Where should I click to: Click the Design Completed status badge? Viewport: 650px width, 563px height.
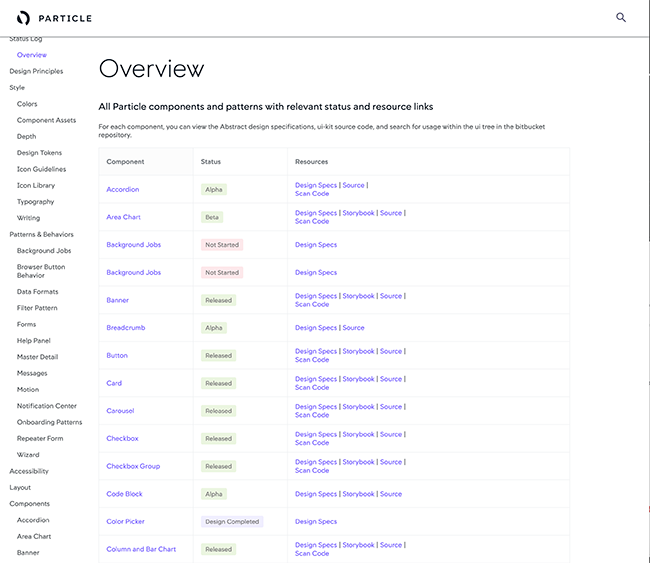232,522
